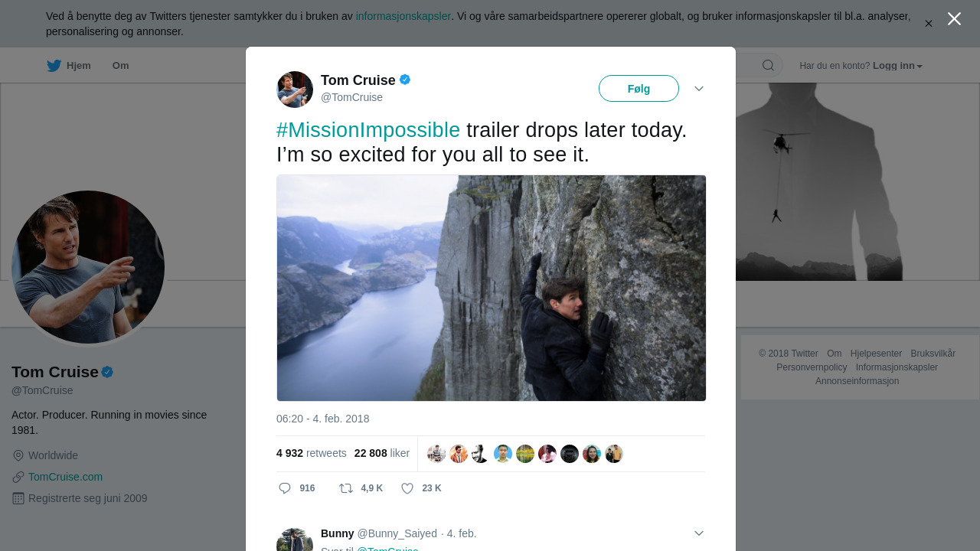Click the Twitter bird home icon

54,66
